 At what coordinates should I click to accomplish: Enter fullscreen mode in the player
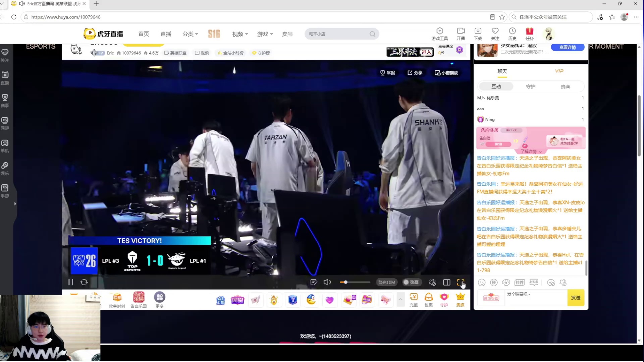[461, 282]
